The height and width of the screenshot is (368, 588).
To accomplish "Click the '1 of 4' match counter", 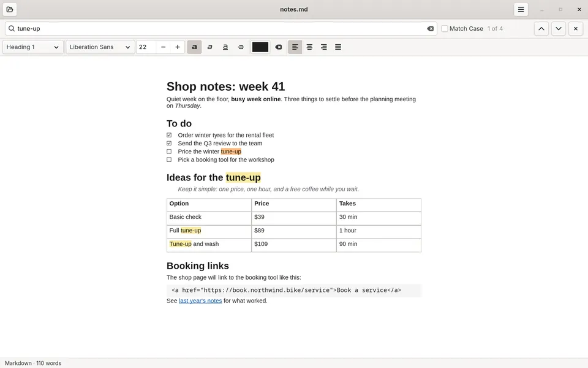I will 495,29.
